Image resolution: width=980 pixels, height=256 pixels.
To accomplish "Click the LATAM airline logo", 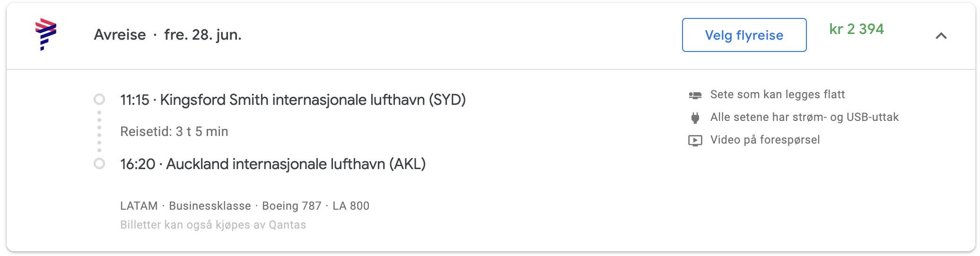I will click(46, 34).
